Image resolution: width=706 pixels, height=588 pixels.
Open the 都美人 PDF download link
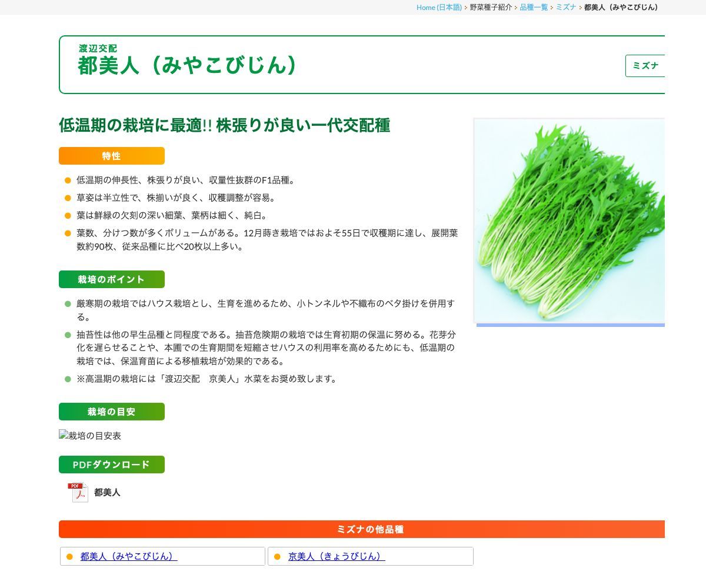coord(107,492)
